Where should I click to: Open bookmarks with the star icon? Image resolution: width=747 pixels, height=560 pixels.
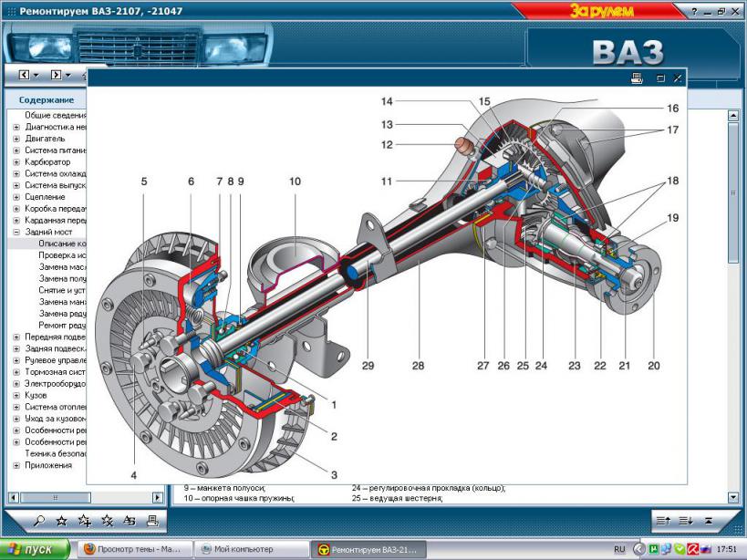point(61,521)
